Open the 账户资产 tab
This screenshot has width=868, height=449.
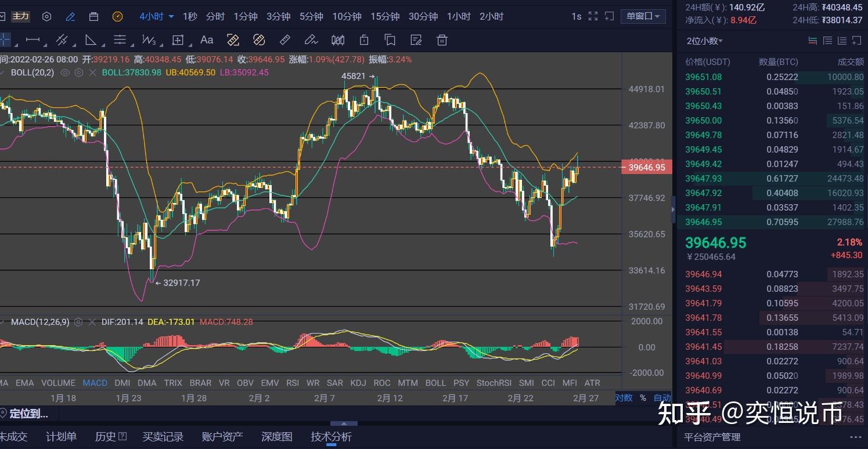(222, 437)
